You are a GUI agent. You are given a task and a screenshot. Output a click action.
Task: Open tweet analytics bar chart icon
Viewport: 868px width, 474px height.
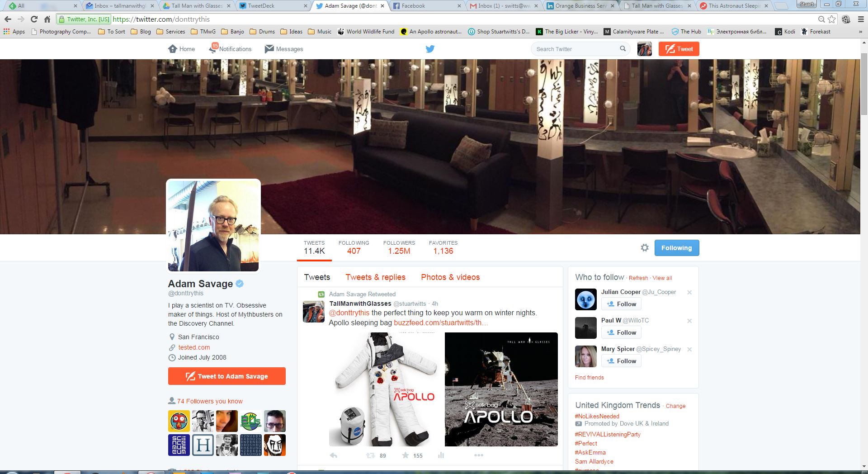pos(441,455)
